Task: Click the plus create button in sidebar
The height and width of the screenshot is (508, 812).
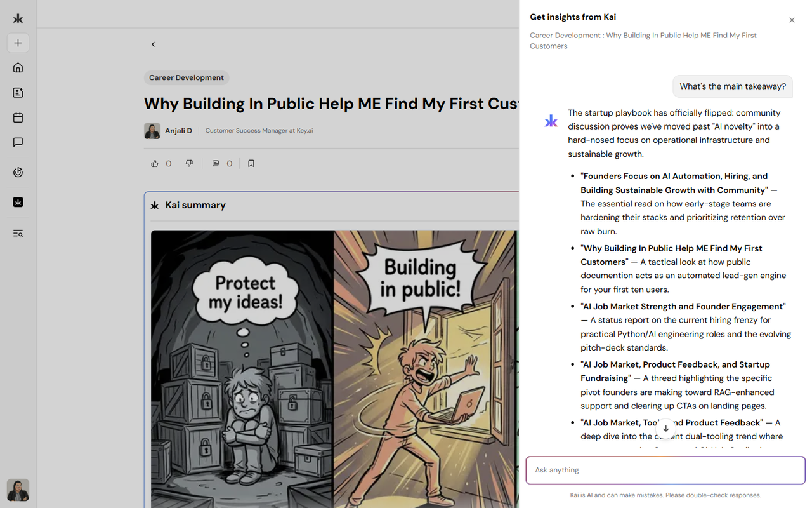Action: (x=18, y=43)
